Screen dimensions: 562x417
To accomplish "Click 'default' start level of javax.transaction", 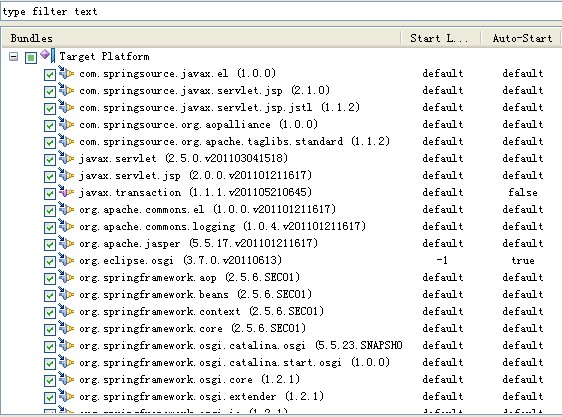I will [443, 193].
